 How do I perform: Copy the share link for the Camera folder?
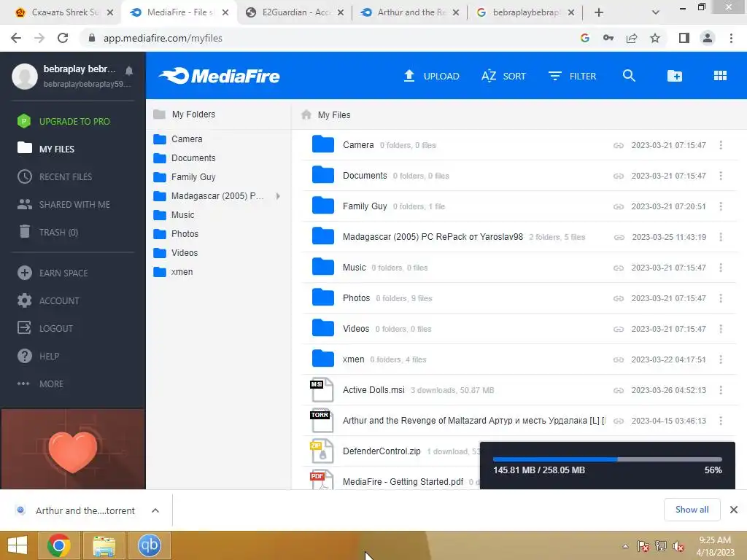(619, 145)
